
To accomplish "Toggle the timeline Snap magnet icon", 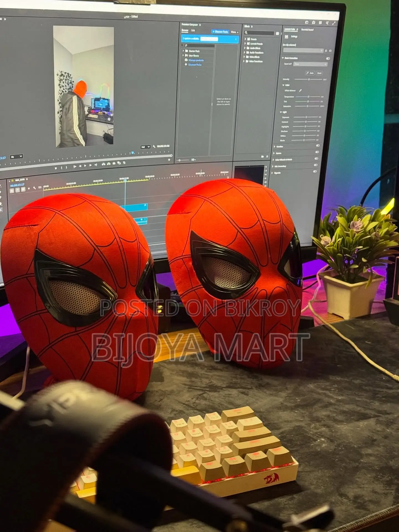I will (17, 190).
